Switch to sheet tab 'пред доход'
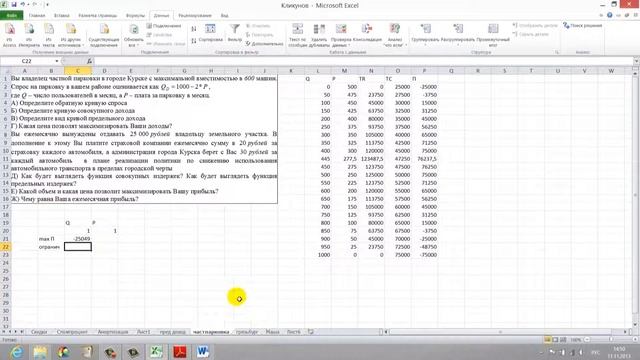Image resolution: width=640 pixels, height=360 pixels. click(172, 332)
